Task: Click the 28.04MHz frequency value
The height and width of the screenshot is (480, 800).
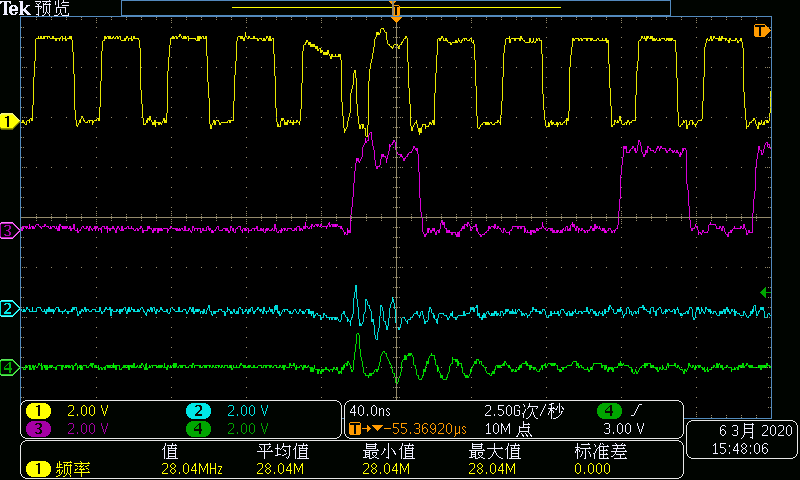Action: pyautogui.click(x=192, y=469)
